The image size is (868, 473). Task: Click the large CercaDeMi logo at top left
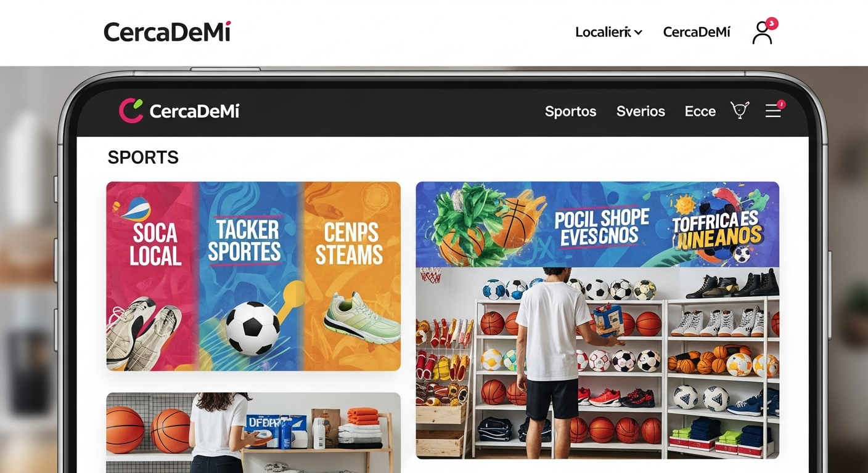pyautogui.click(x=167, y=32)
